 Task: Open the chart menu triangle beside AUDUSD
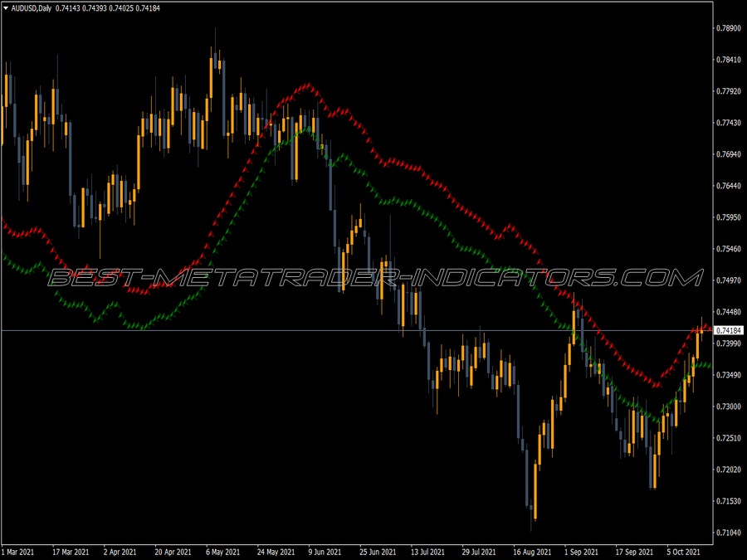click(x=6, y=8)
